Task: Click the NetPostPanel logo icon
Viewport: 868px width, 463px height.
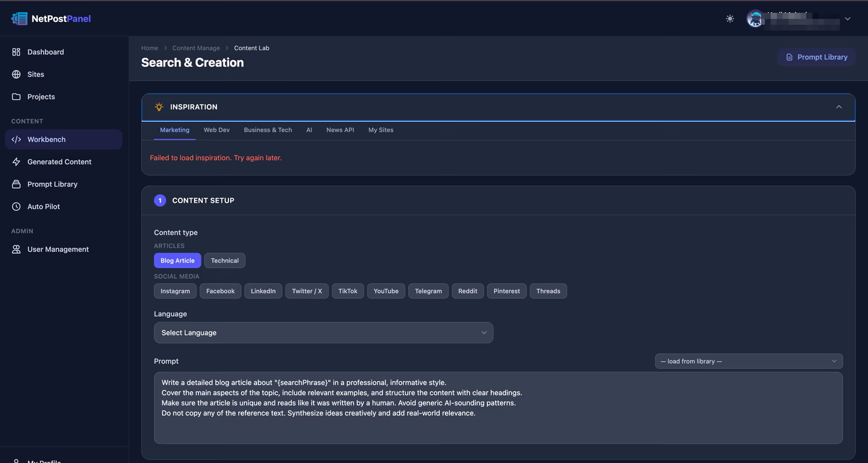Action: [x=20, y=18]
